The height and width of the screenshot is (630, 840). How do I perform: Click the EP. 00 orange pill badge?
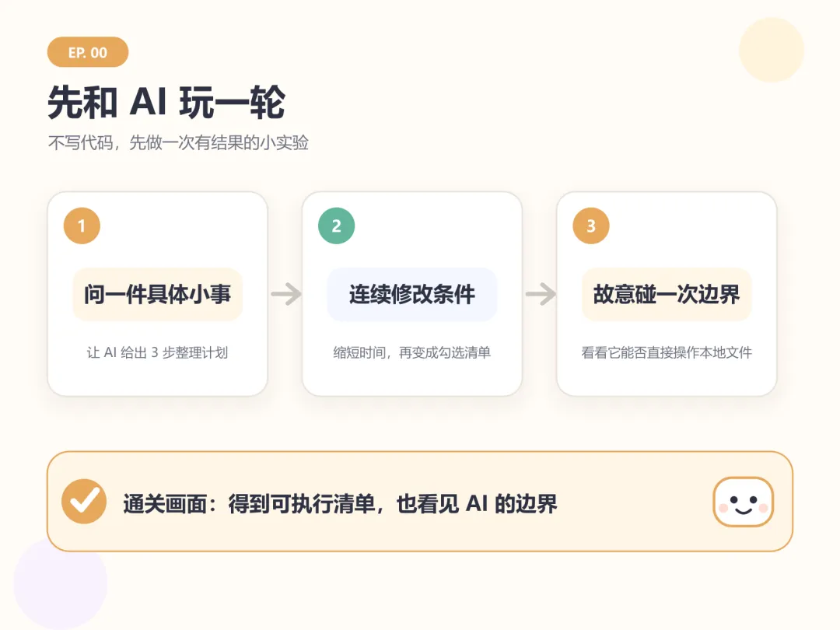(88, 52)
